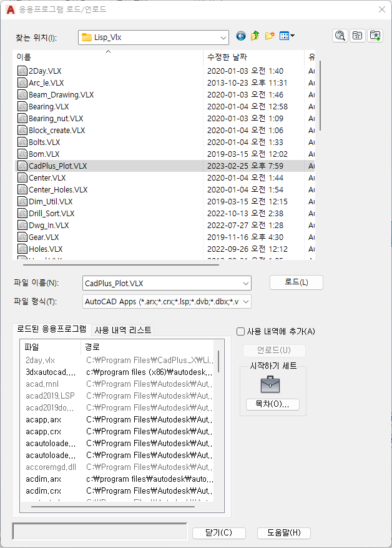Screen dimensions: 392x548
Task: Select the Beam_Drawing.VLX file icon
Action: pyautogui.click(x=22, y=94)
